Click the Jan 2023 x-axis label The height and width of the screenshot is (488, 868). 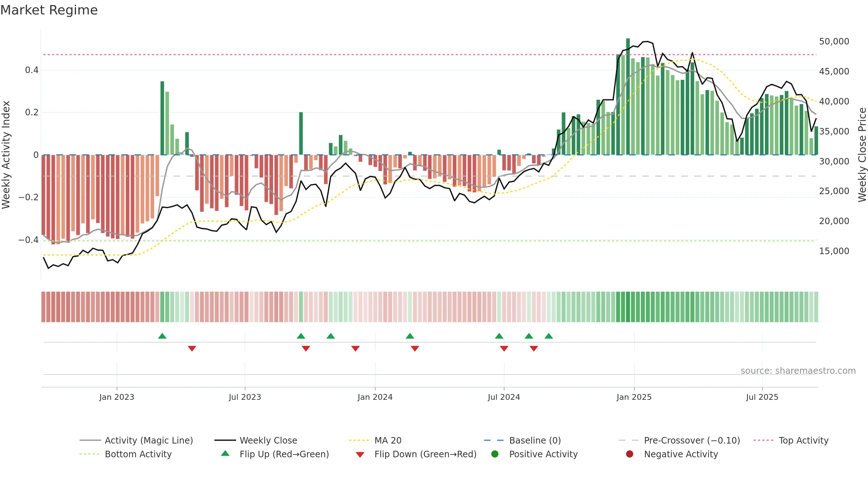pyautogui.click(x=117, y=397)
